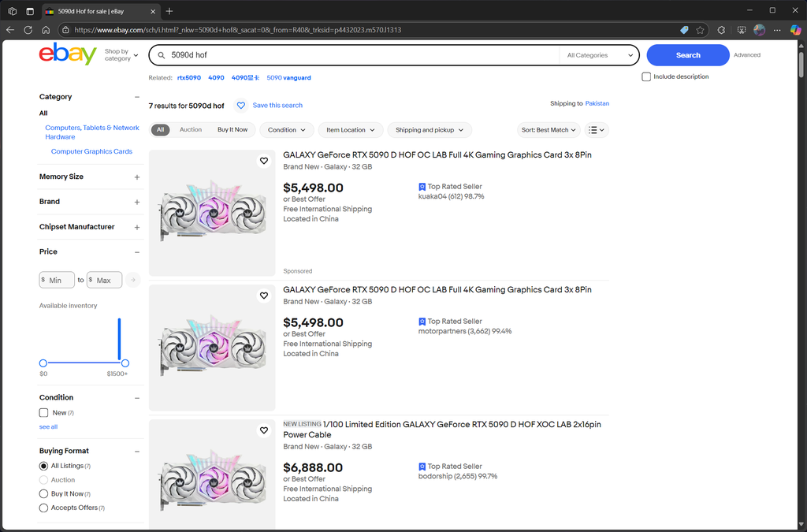The image size is (807, 532).
Task: Expand Memory Size filter
Action: [x=137, y=177]
